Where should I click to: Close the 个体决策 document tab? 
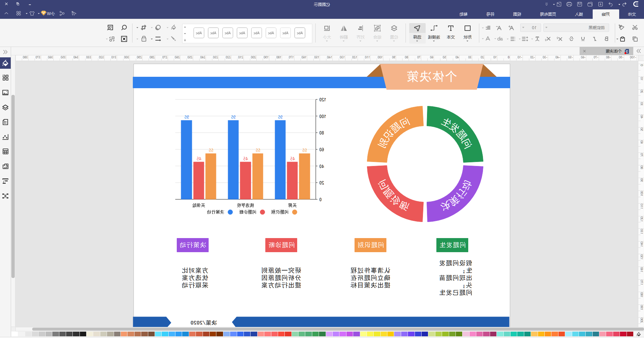click(584, 51)
